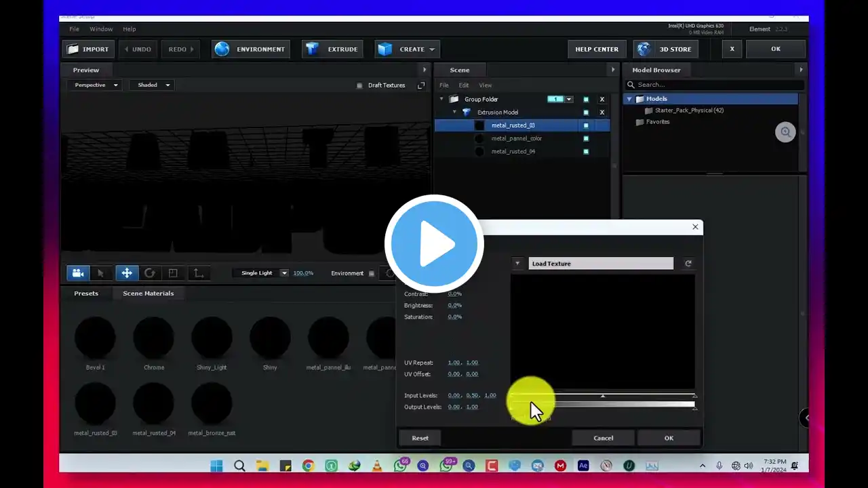The width and height of the screenshot is (868, 488).
Task: Open the Preview panel options arrow
Action: click(425, 70)
